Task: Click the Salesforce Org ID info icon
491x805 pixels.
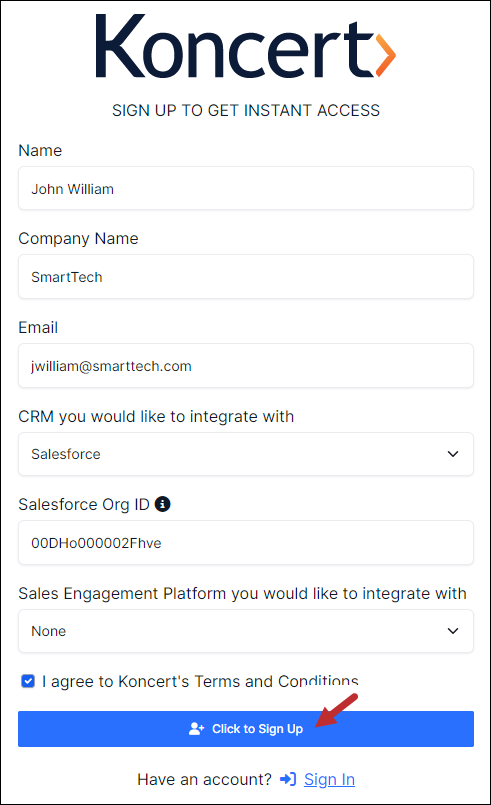Action: [x=162, y=504]
